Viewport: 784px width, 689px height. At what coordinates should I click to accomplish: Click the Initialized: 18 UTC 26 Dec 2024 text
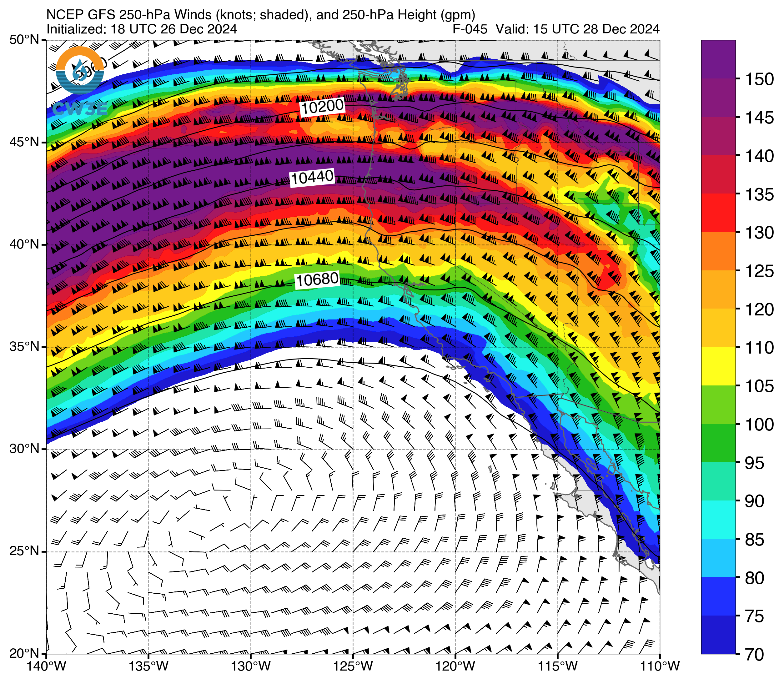(x=142, y=29)
